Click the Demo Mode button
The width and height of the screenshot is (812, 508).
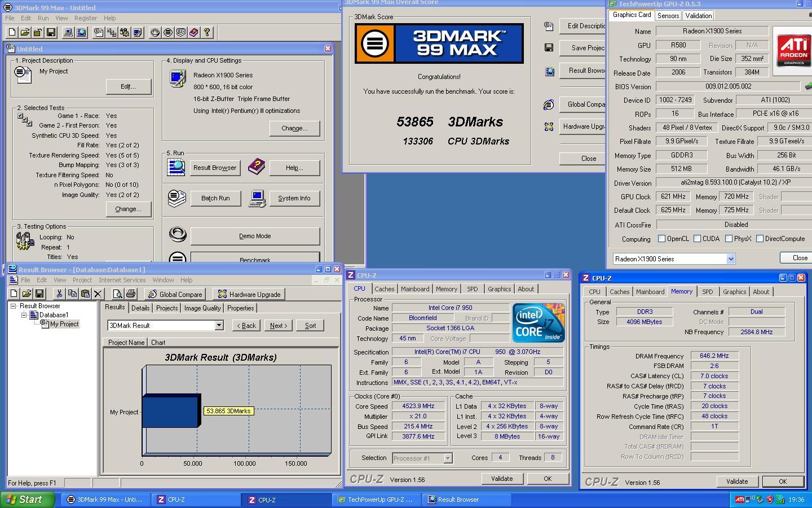pos(255,236)
